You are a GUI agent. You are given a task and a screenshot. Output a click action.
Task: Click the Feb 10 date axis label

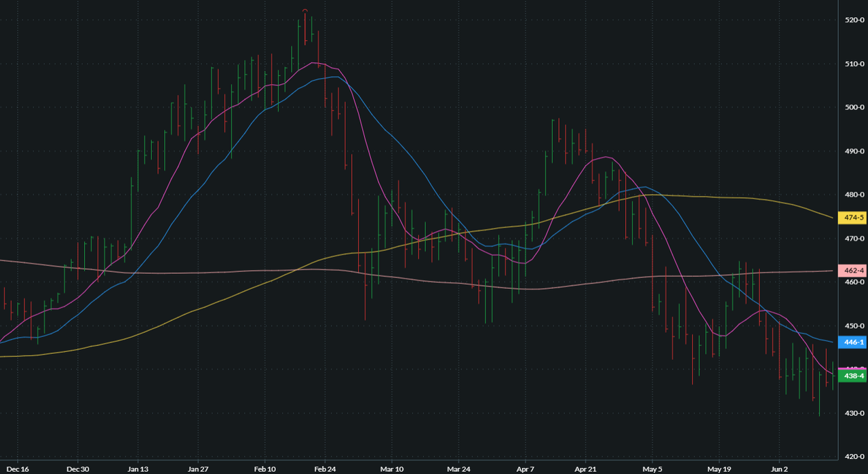(x=265, y=469)
